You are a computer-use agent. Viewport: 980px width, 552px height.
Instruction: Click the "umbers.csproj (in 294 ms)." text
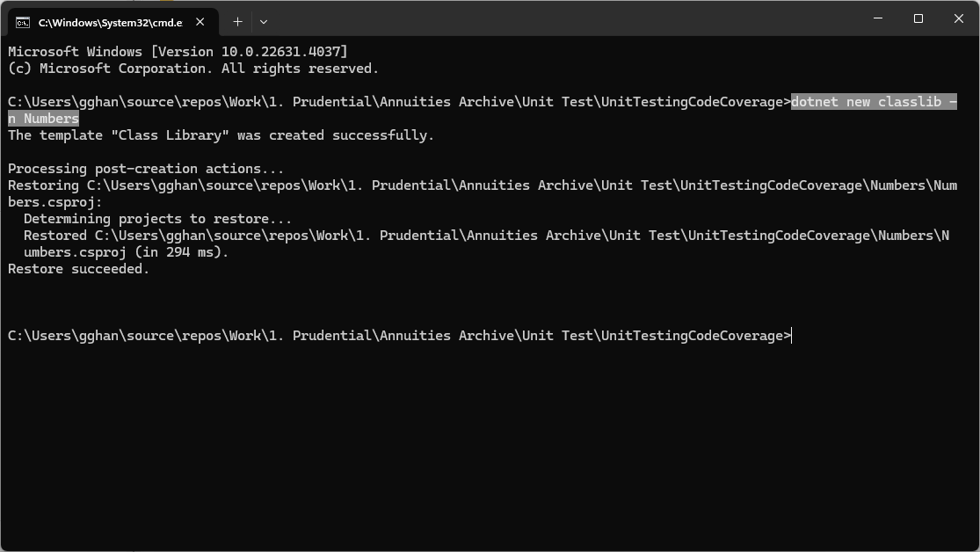click(x=127, y=252)
